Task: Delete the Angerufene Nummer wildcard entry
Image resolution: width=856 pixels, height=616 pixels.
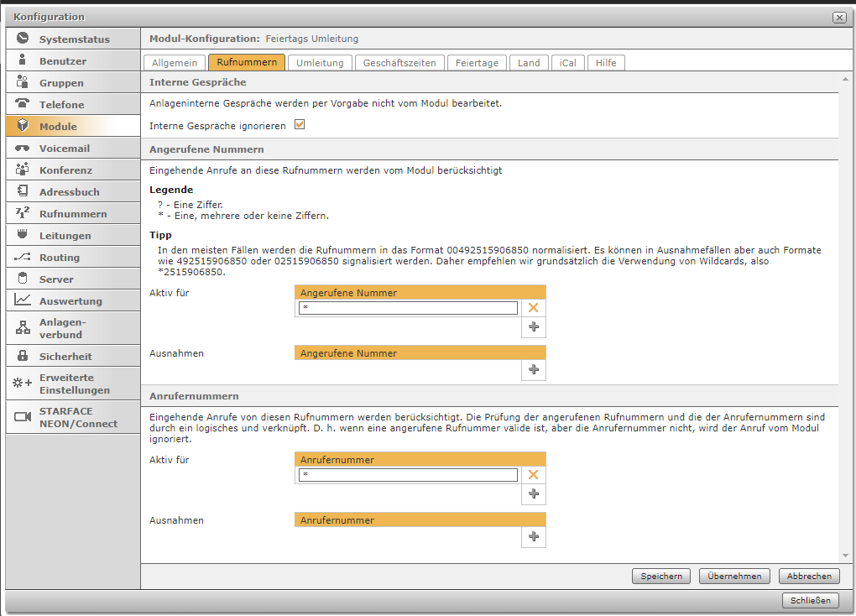Action: (533, 309)
